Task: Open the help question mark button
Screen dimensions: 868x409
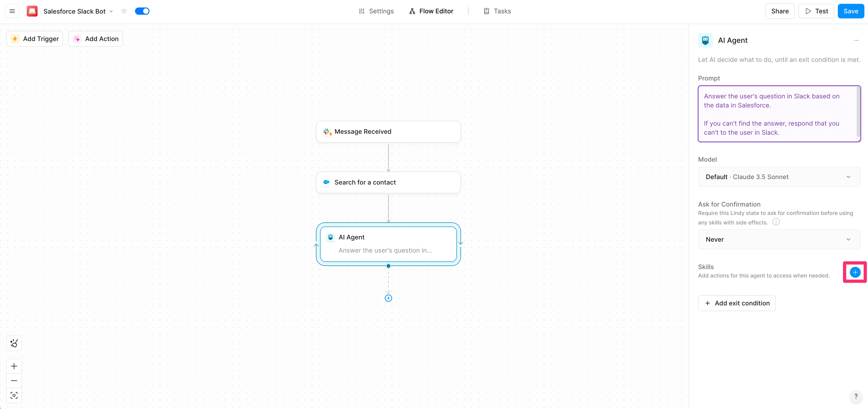Action: 856,397
